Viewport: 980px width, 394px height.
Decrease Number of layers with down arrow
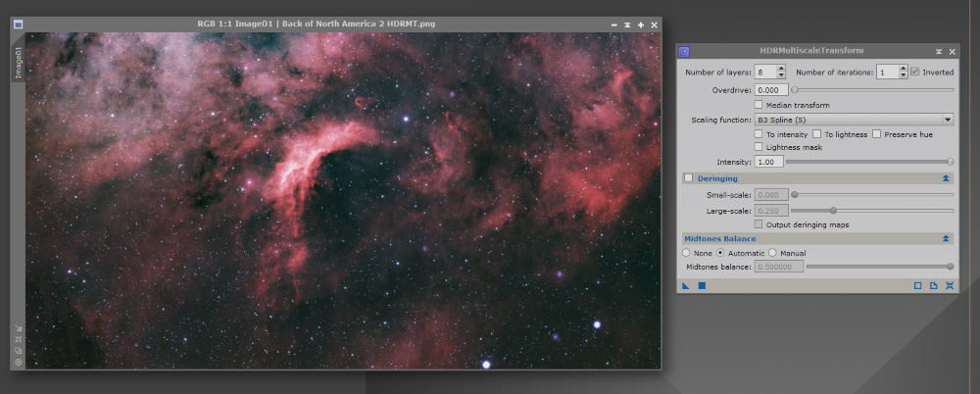pos(781,75)
